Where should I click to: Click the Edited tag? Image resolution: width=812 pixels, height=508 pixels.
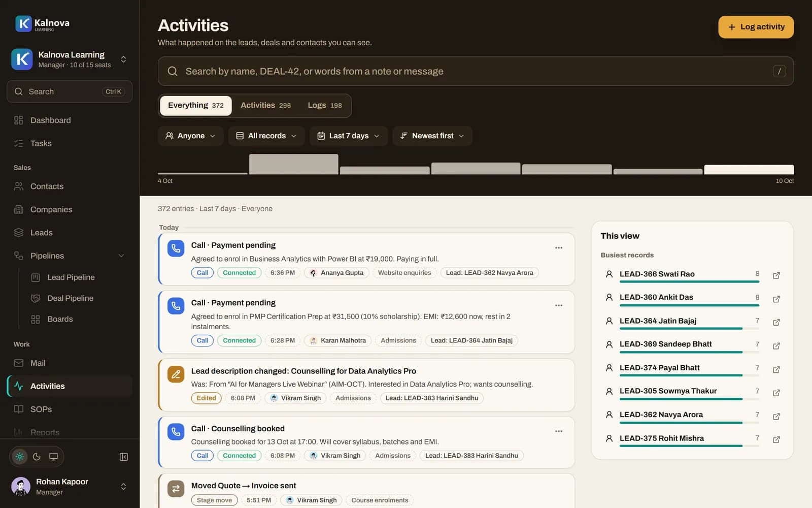coord(207,398)
